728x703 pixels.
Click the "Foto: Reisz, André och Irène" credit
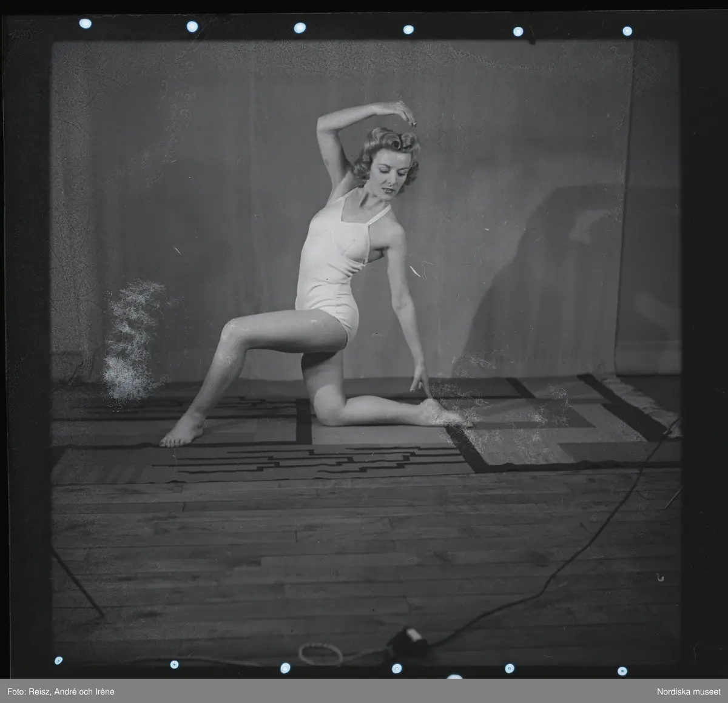coord(61,691)
